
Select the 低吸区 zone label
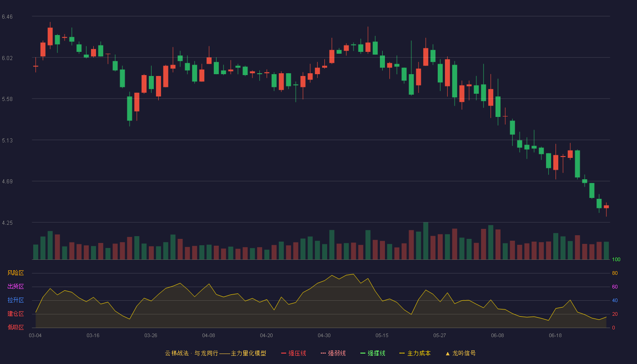coord(15,327)
